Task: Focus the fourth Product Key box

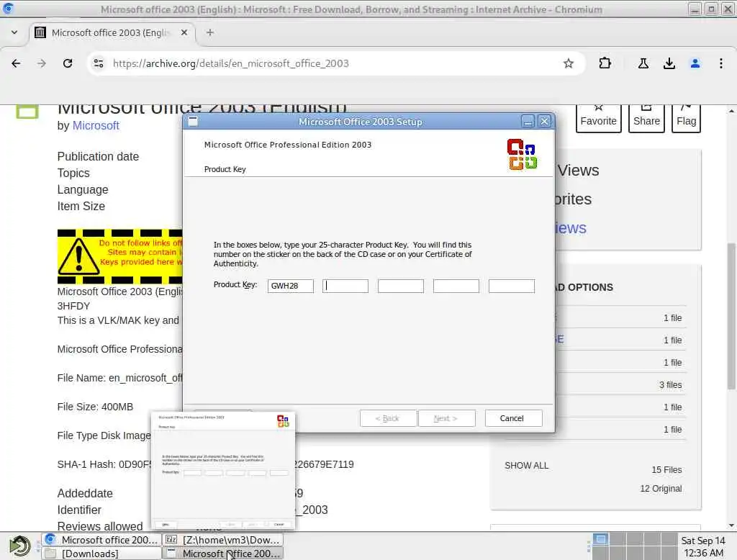Action: pos(456,286)
